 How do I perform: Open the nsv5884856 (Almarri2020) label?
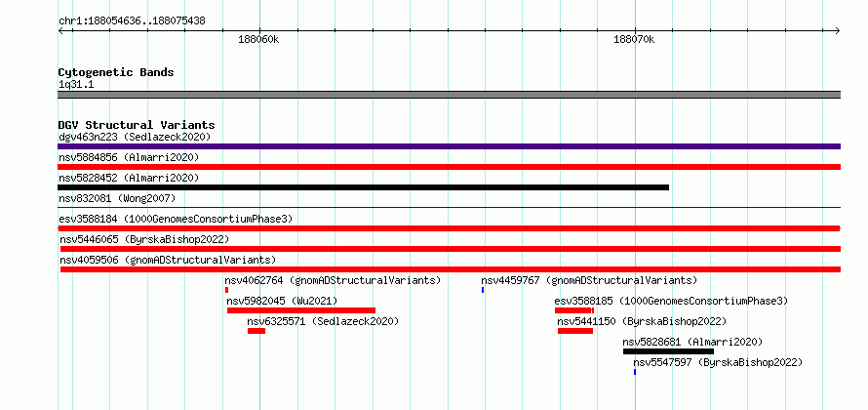pos(129,157)
